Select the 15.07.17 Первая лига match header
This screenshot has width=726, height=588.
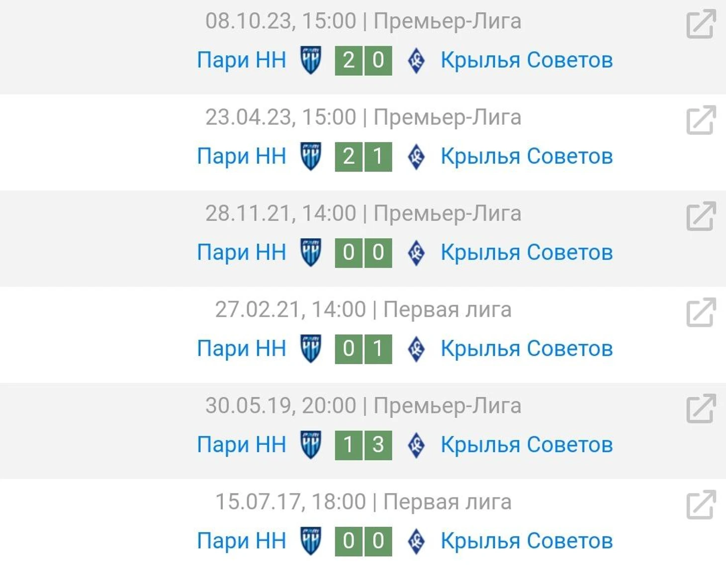pos(363,501)
